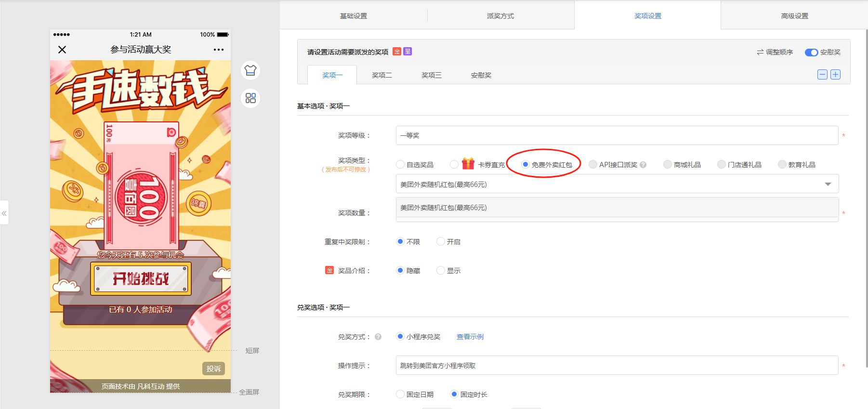
Task: Click the 操作提示 input field
Action: pyautogui.click(x=617, y=366)
